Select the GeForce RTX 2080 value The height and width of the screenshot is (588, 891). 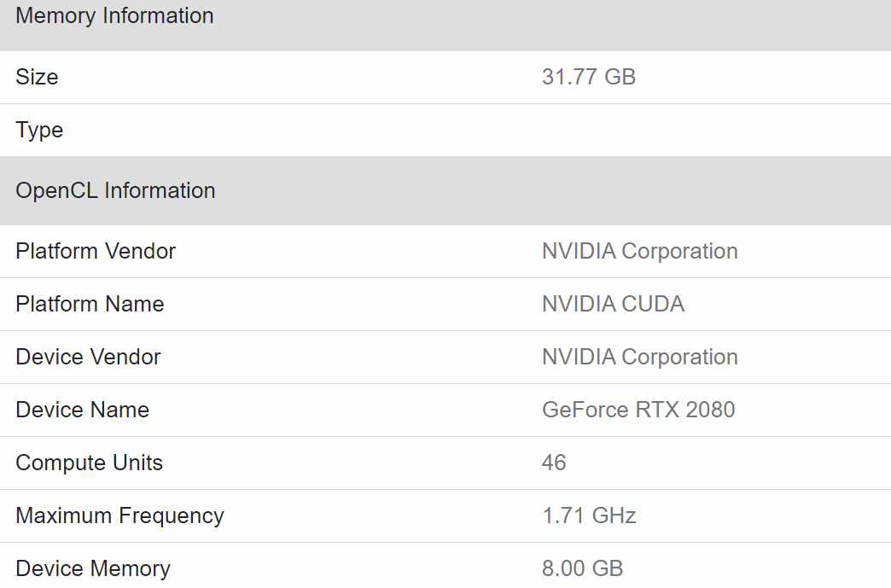pos(638,410)
